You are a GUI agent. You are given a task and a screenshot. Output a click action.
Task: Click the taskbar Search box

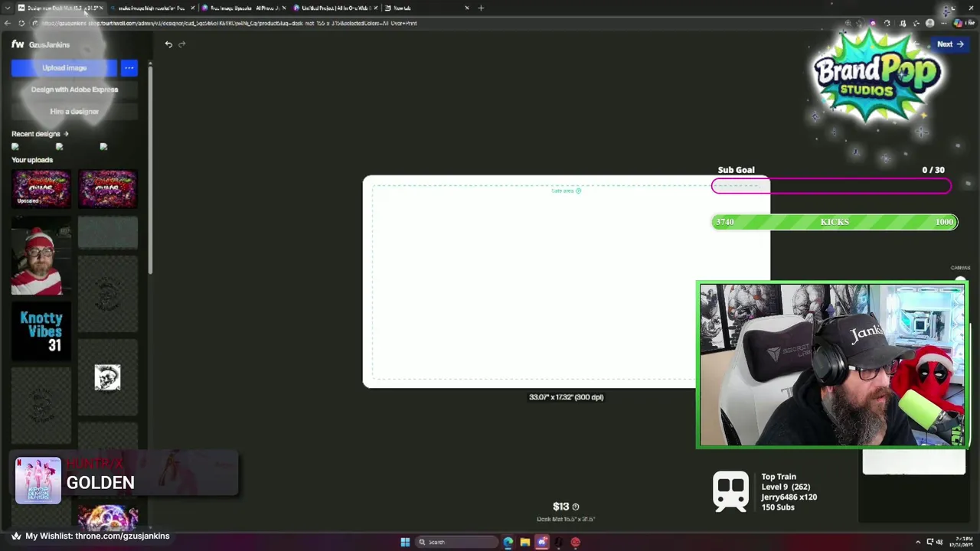[x=457, y=543]
